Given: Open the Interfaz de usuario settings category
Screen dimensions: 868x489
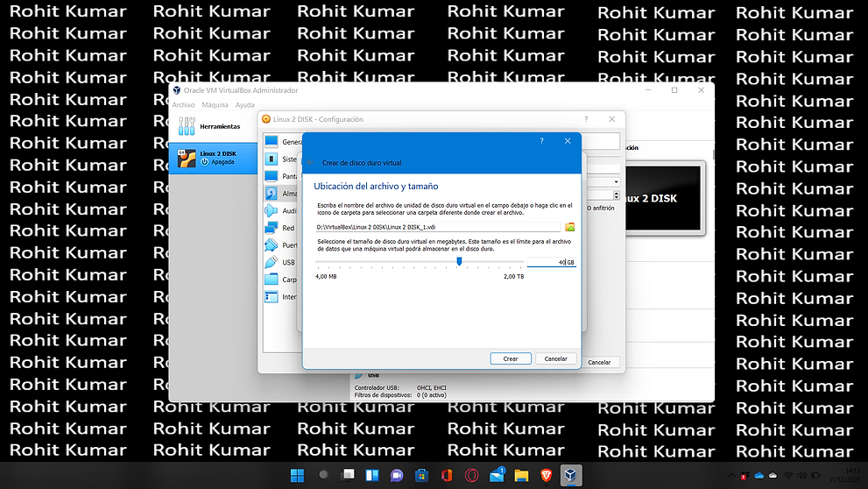Looking at the screenshot, I should 283,297.
